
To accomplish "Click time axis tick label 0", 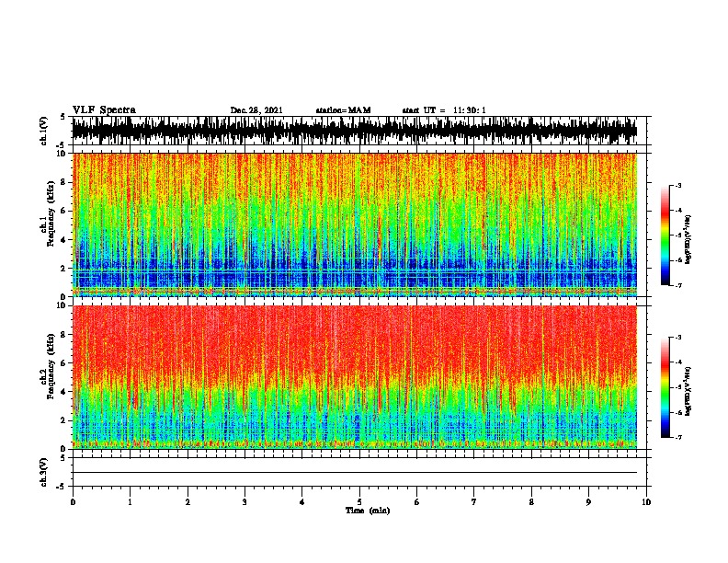I will (x=73, y=502).
